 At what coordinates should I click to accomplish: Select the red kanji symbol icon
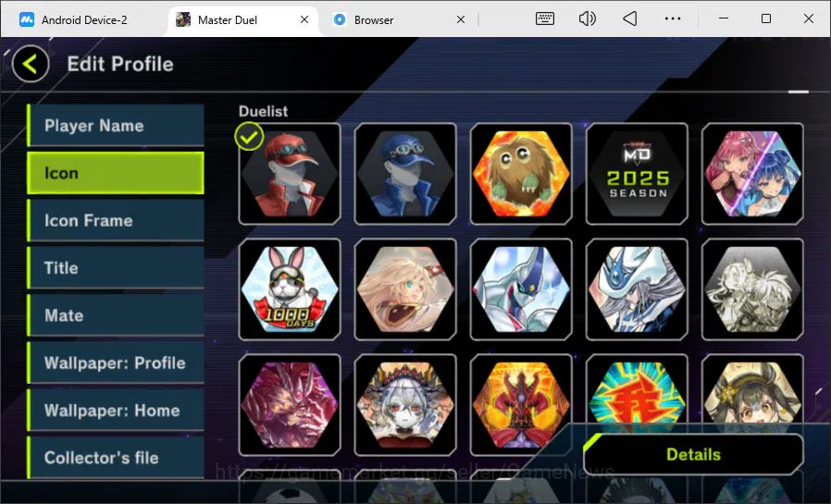pyautogui.click(x=637, y=393)
